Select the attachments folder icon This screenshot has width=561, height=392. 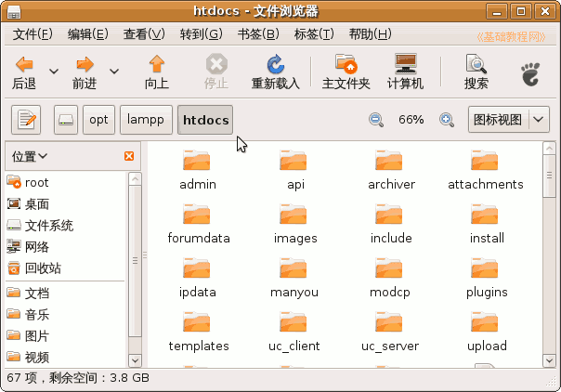tap(485, 160)
